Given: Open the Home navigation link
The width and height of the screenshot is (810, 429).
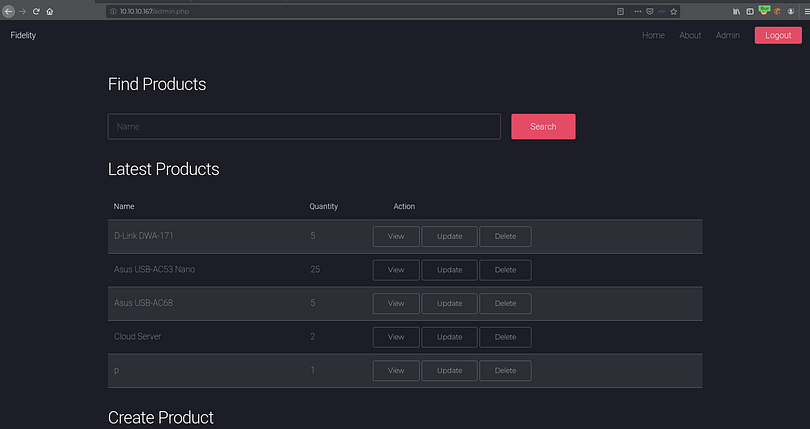Looking at the screenshot, I should click(653, 35).
